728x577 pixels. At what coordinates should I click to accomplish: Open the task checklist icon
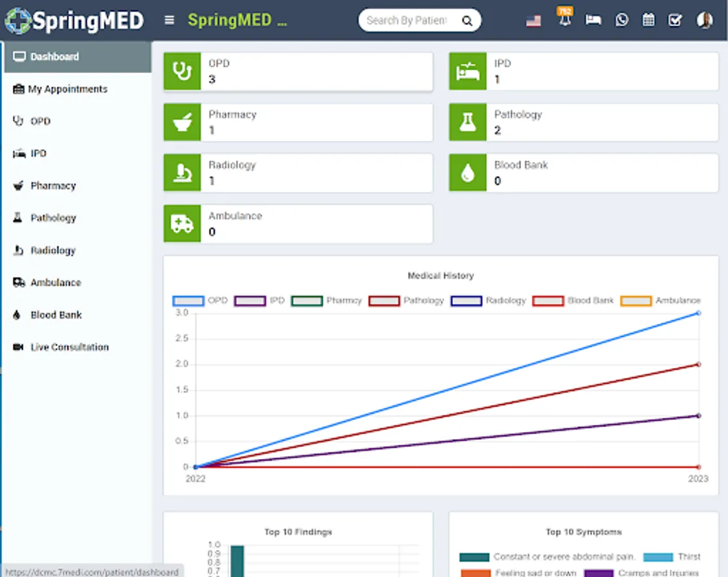point(675,20)
